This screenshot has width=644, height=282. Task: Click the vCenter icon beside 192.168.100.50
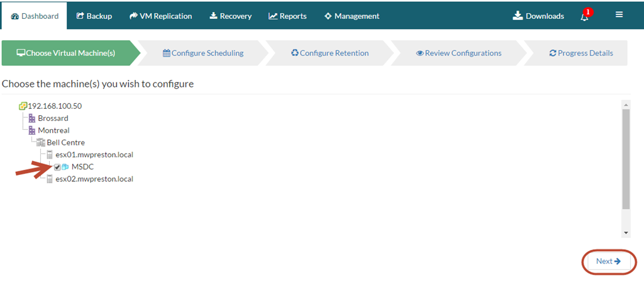(23, 106)
